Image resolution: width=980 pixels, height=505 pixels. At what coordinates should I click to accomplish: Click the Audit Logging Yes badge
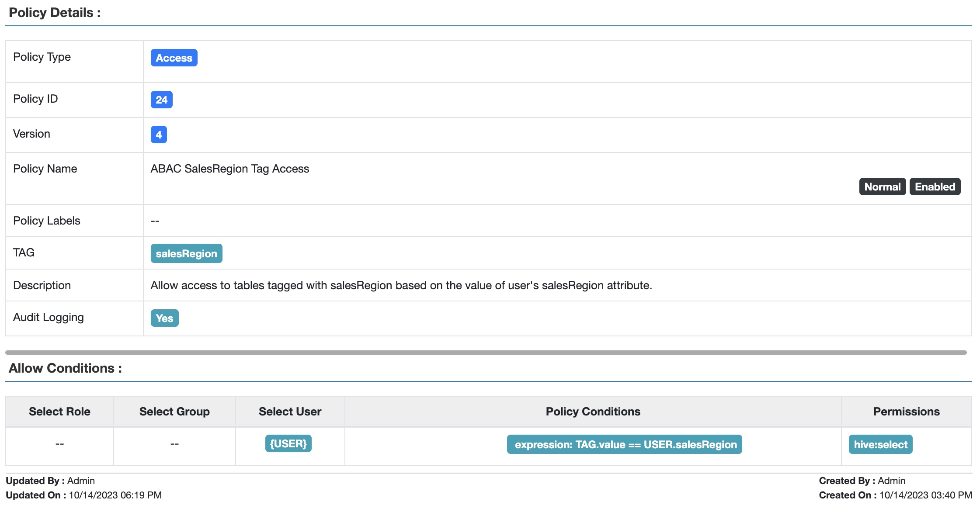click(x=164, y=318)
